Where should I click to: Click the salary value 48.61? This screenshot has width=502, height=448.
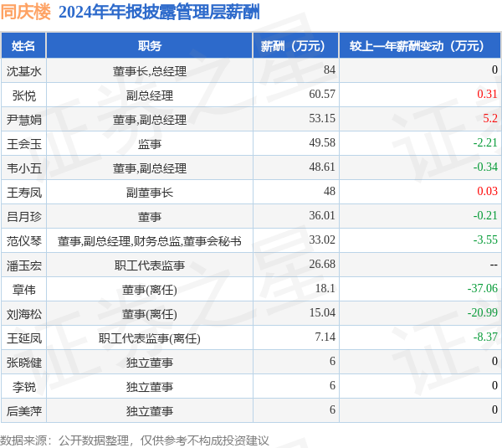pyautogui.click(x=322, y=167)
